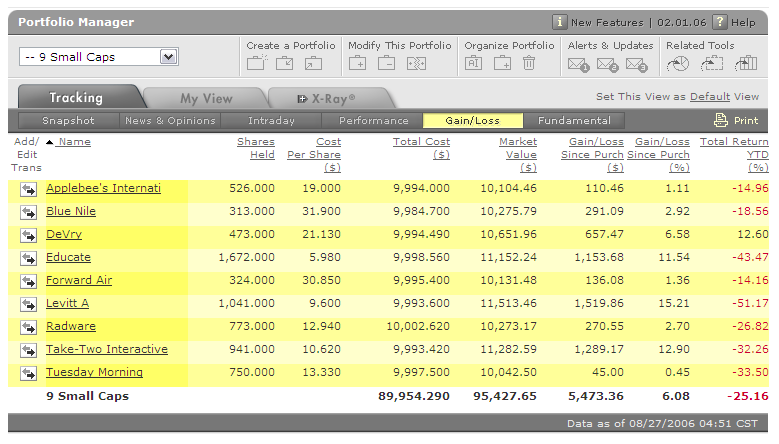Click the bar chart related tool icon
779x444 pixels.
click(745, 64)
